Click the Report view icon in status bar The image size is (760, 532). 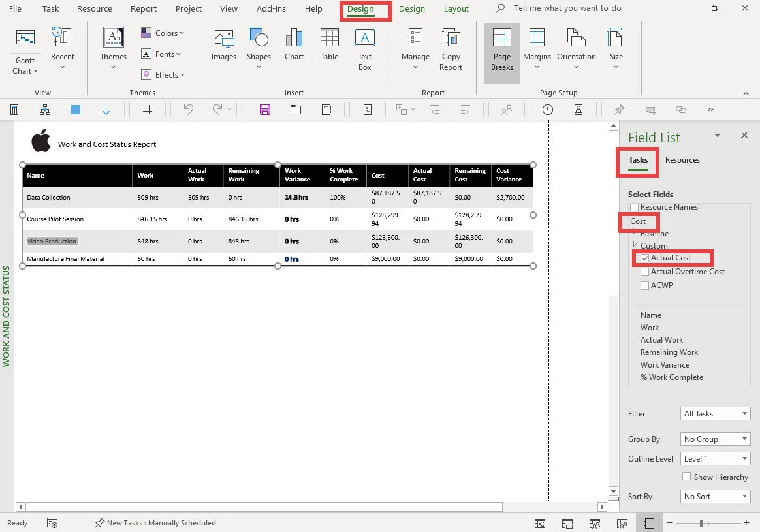click(649, 524)
